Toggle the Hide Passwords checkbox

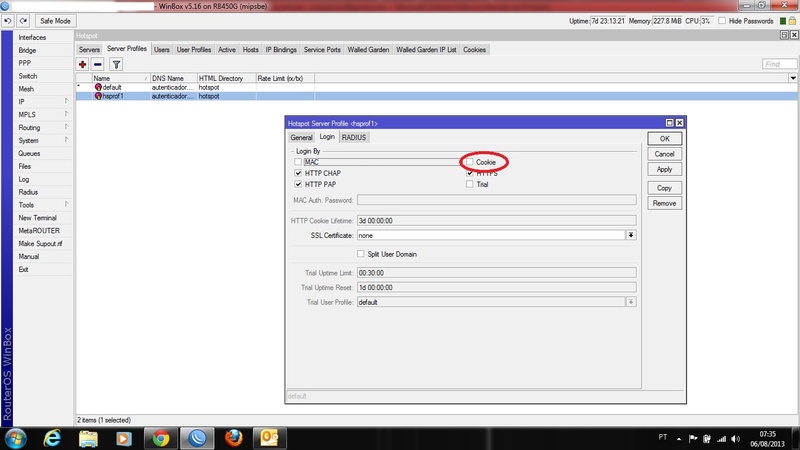(x=722, y=21)
